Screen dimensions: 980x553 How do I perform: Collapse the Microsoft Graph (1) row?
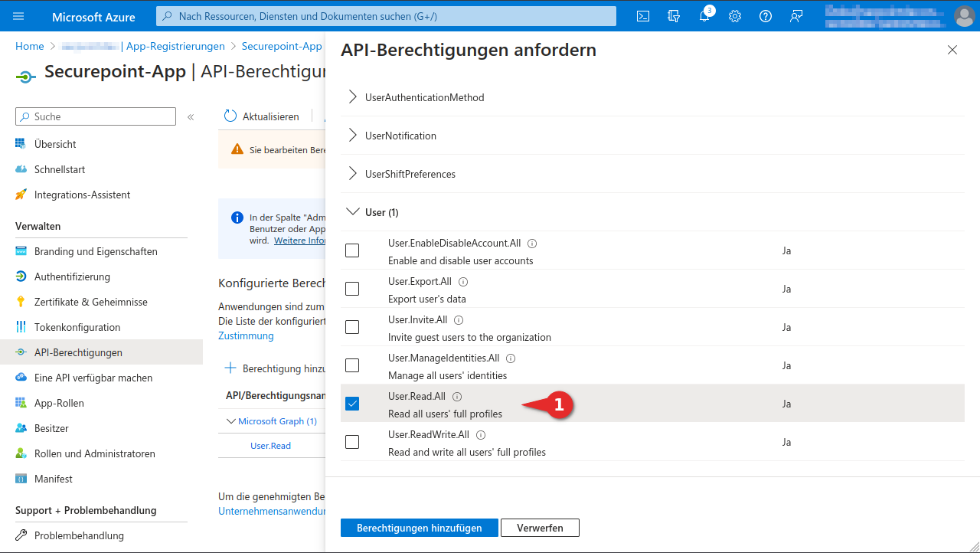(231, 421)
